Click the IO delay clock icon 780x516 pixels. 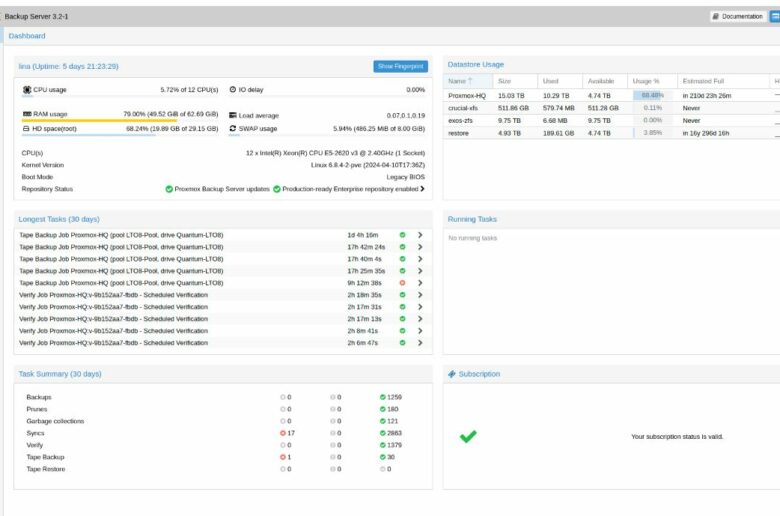(232, 90)
